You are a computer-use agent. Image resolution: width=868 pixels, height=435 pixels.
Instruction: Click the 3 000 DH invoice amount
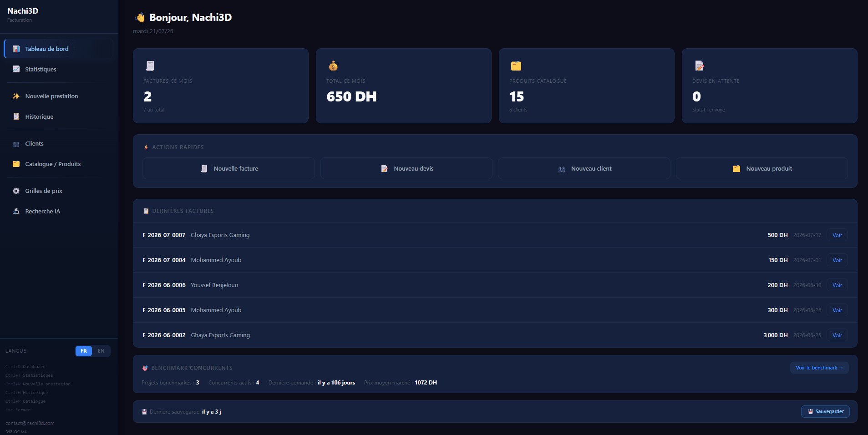pyautogui.click(x=776, y=335)
